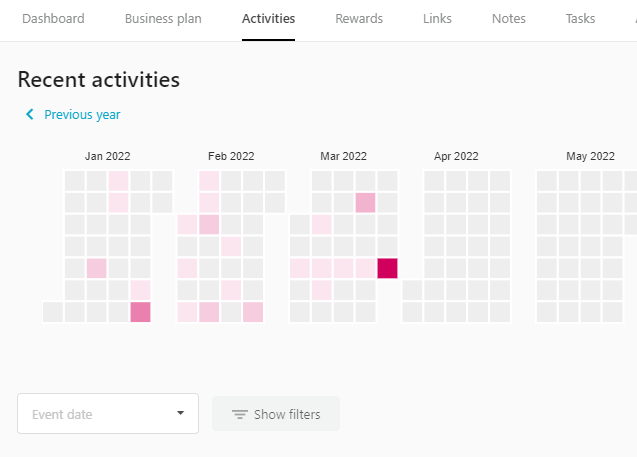Select the Event date combo box

(x=100, y=414)
